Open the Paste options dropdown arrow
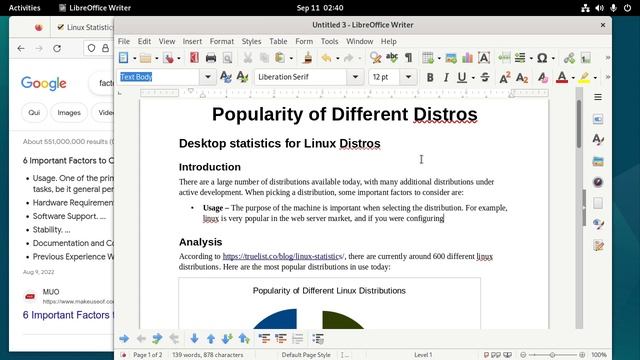The height and width of the screenshot is (360, 640). click(291, 58)
